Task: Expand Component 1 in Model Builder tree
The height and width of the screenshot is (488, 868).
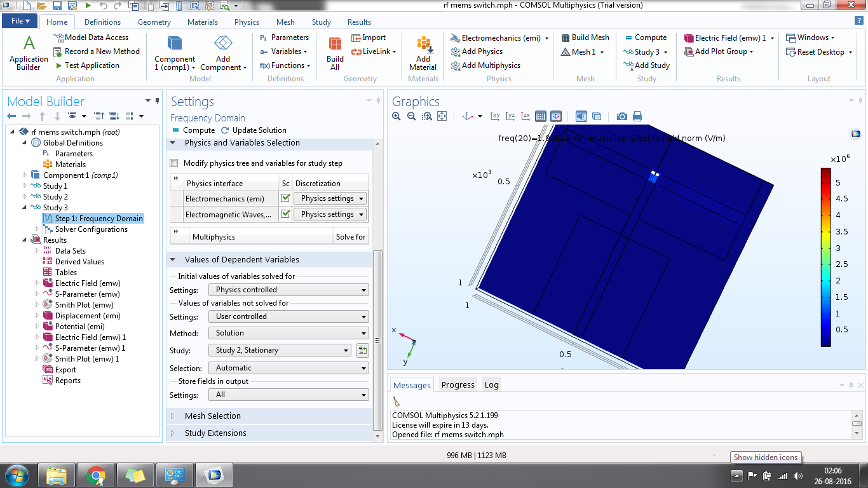Action: tap(26, 175)
